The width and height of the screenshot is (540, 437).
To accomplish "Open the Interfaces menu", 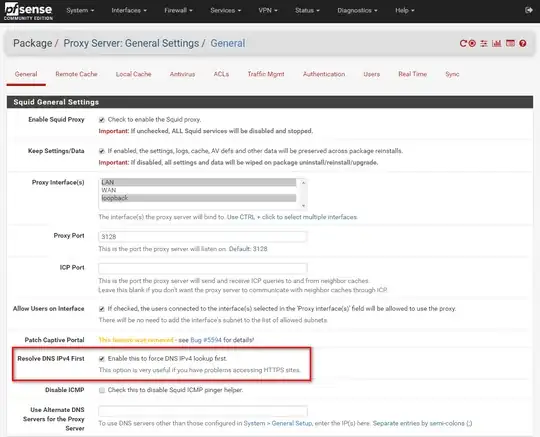I will click(x=129, y=10).
